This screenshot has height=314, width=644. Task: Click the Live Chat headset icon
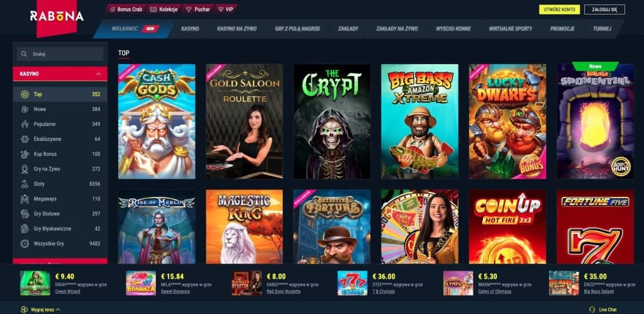coord(592,310)
